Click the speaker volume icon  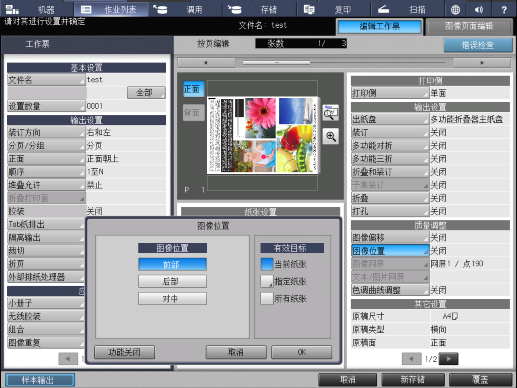tap(479, 10)
